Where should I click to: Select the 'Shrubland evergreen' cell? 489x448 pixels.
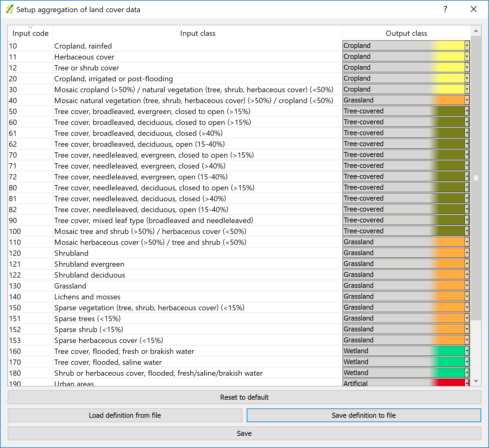tap(198, 264)
